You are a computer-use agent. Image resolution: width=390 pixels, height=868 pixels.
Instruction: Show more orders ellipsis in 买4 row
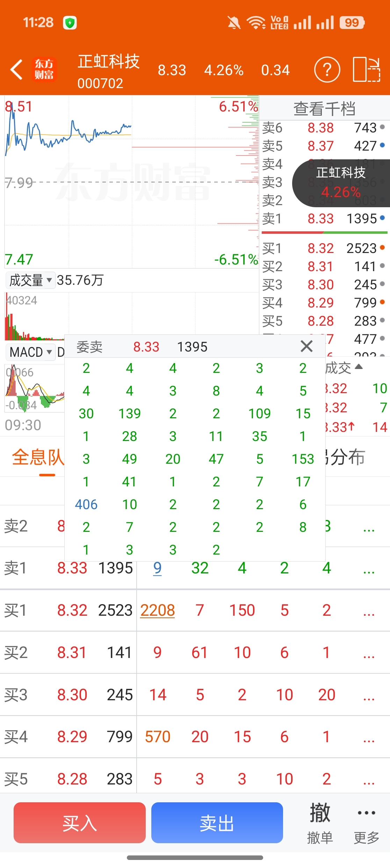point(369,740)
